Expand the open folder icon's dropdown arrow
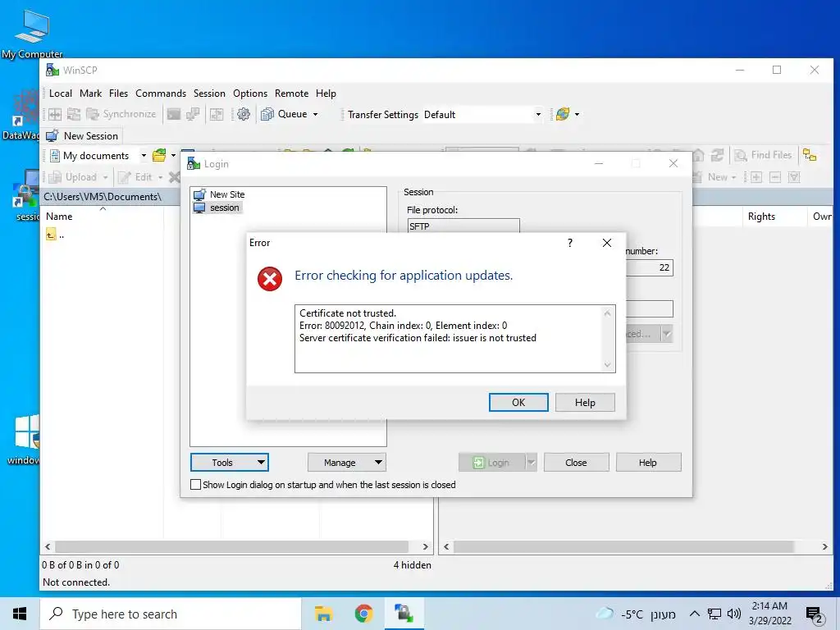 point(173,155)
